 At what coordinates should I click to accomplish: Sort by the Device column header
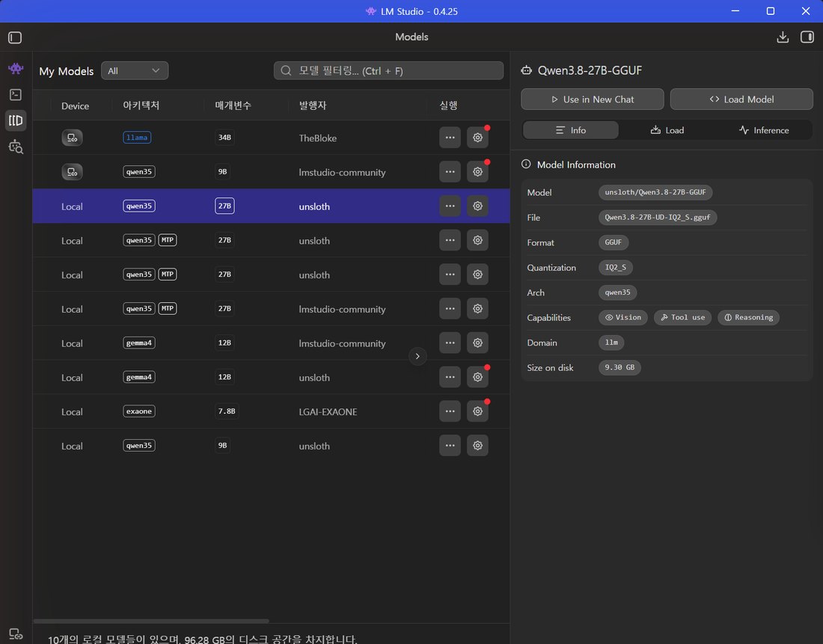tap(75, 106)
